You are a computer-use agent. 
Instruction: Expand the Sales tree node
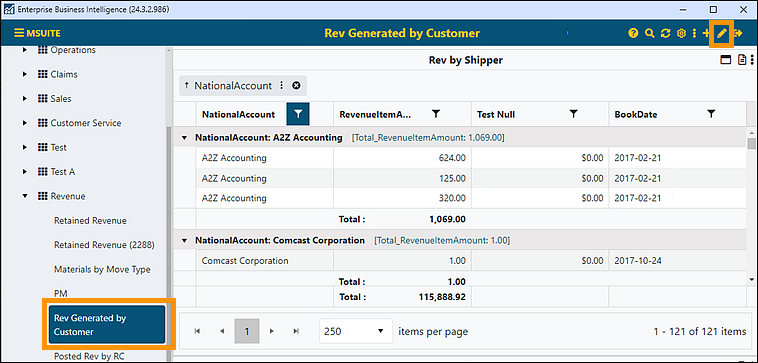click(25, 99)
